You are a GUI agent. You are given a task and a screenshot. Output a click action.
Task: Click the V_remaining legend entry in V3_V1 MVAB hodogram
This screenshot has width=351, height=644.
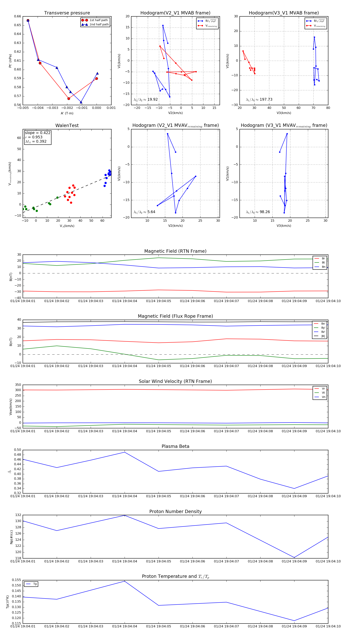pyautogui.click(x=316, y=26)
